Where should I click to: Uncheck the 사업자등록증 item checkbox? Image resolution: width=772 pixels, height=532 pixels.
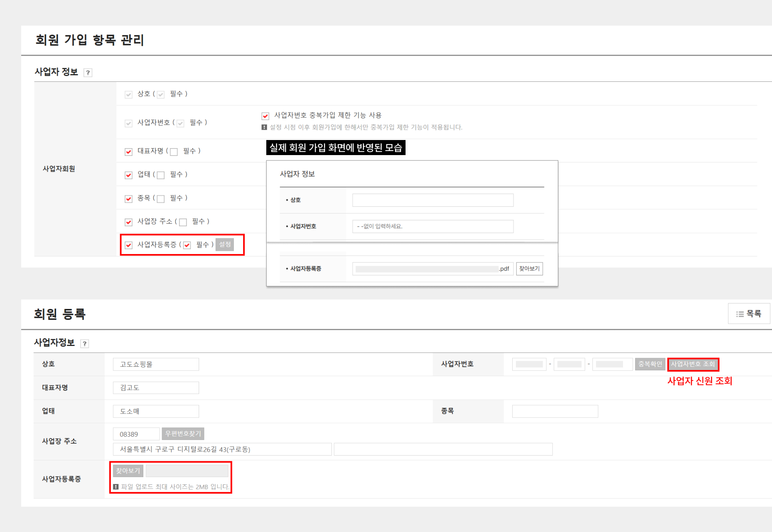click(x=129, y=245)
